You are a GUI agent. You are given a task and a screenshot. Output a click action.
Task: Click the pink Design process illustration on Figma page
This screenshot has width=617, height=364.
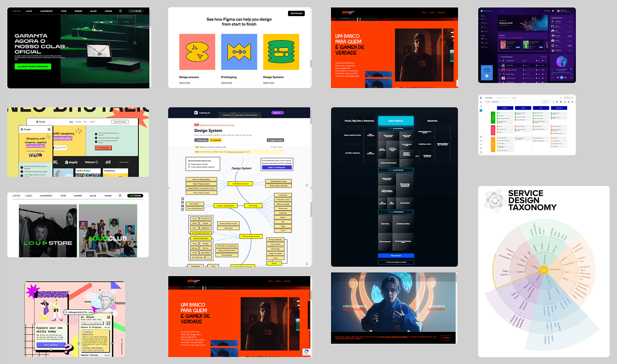click(197, 52)
